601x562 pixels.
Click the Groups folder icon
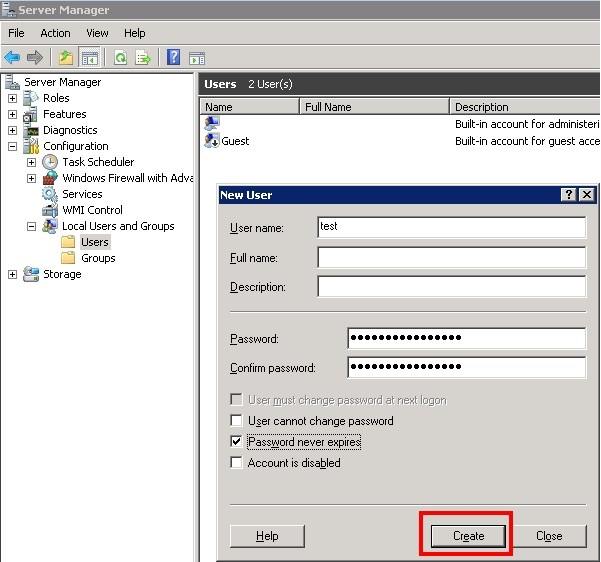pos(68,258)
